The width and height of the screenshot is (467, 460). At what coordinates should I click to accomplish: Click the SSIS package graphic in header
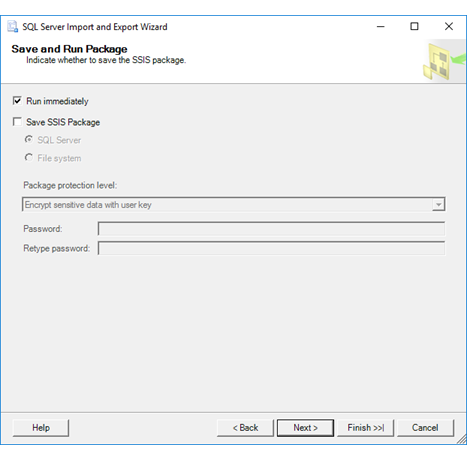pyautogui.click(x=443, y=62)
